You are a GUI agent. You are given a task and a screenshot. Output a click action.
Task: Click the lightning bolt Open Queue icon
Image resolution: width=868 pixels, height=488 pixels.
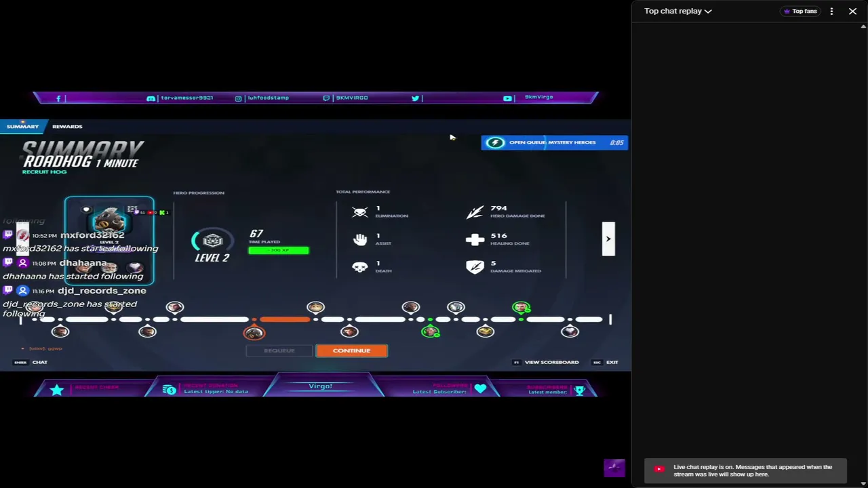495,142
